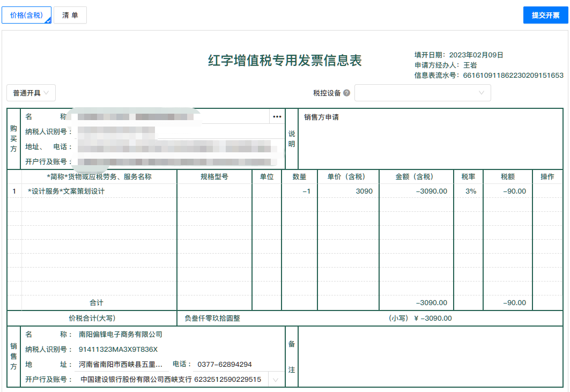
Task: Click the 税率 column header
Action: [x=468, y=177]
